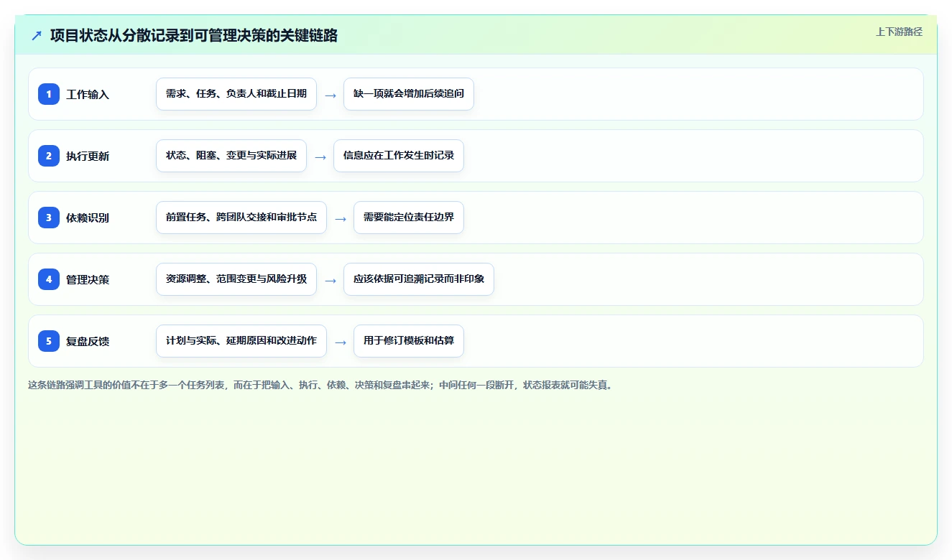The height and width of the screenshot is (560, 952).
Task: Click the 管理决策 step label
Action: (x=88, y=279)
